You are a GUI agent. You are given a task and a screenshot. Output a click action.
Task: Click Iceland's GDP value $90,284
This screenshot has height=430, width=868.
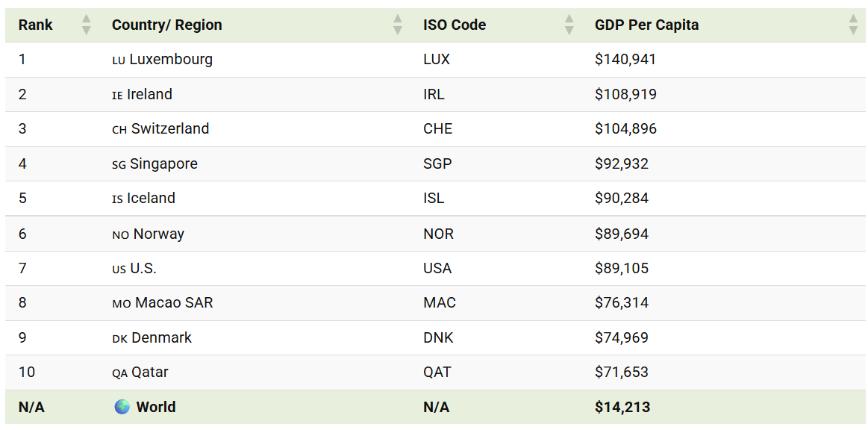click(x=622, y=198)
